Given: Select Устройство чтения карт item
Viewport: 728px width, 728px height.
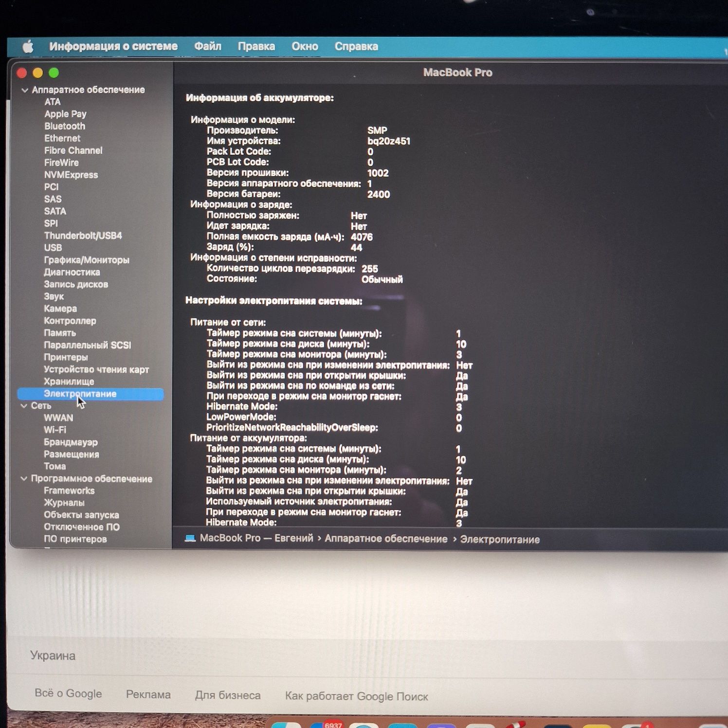Looking at the screenshot, I should (96, 369).
